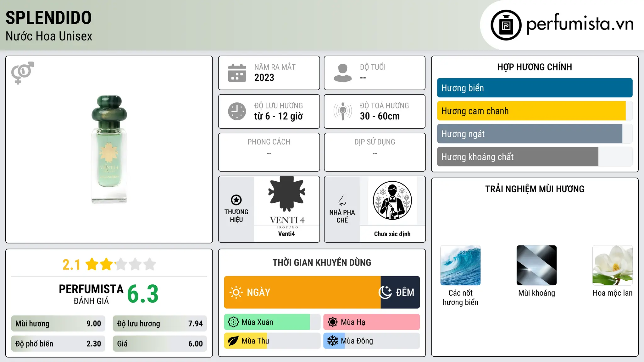Click the release year 2023
Viewport: 644px width, 362px height.
point(264,78)
